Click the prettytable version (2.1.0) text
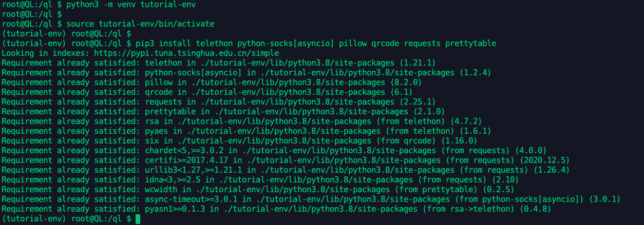This screenshot has width=644, height=225. (428, 111)
